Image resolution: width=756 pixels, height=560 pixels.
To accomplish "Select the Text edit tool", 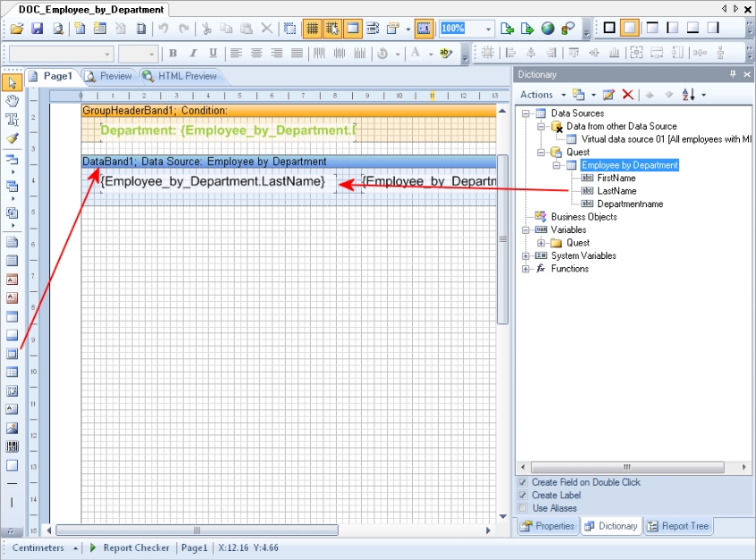I will (x=12, y=120).
